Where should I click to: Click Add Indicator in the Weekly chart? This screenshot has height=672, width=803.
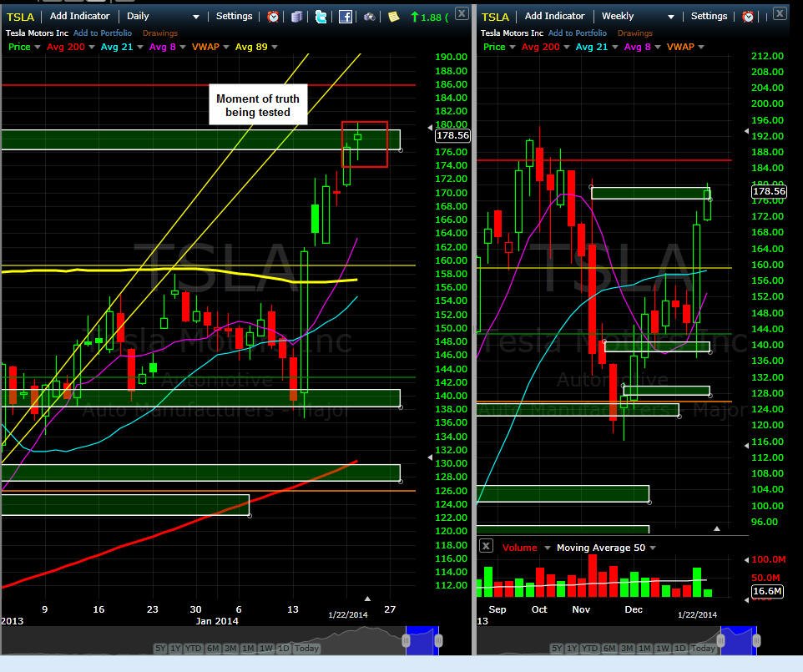tap(554, 17)
